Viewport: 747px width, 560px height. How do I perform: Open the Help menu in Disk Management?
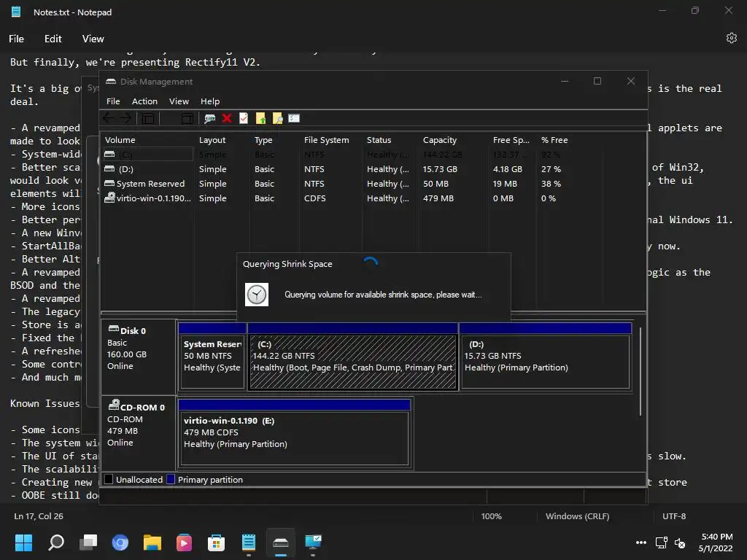[209, 101]
